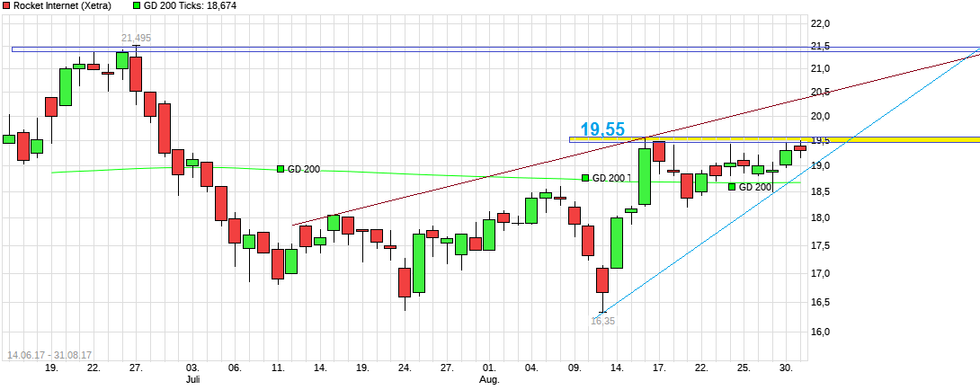Click the 25. date axis label

pyautogui.click(x=744, y=368)
